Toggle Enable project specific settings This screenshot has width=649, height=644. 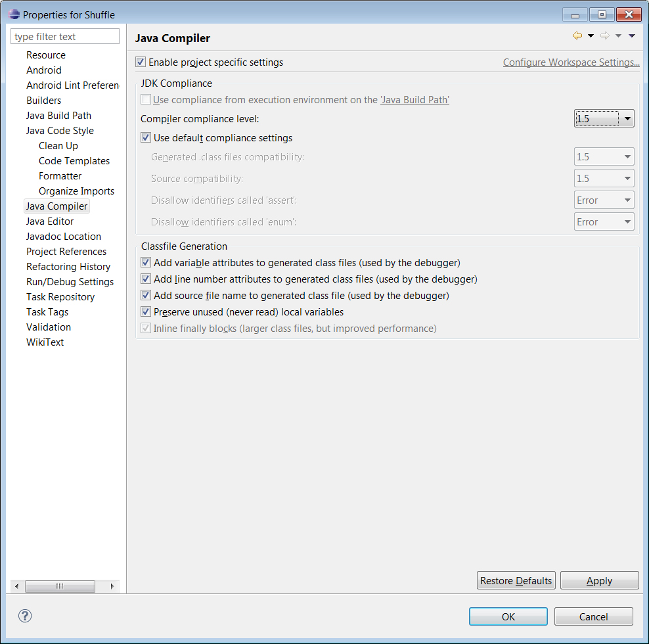click(140, 62)
